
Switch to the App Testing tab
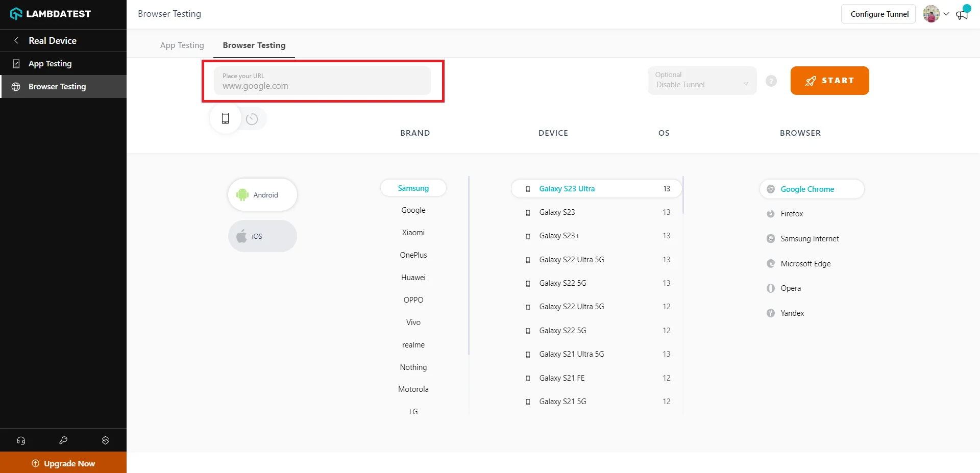point(182,45)
